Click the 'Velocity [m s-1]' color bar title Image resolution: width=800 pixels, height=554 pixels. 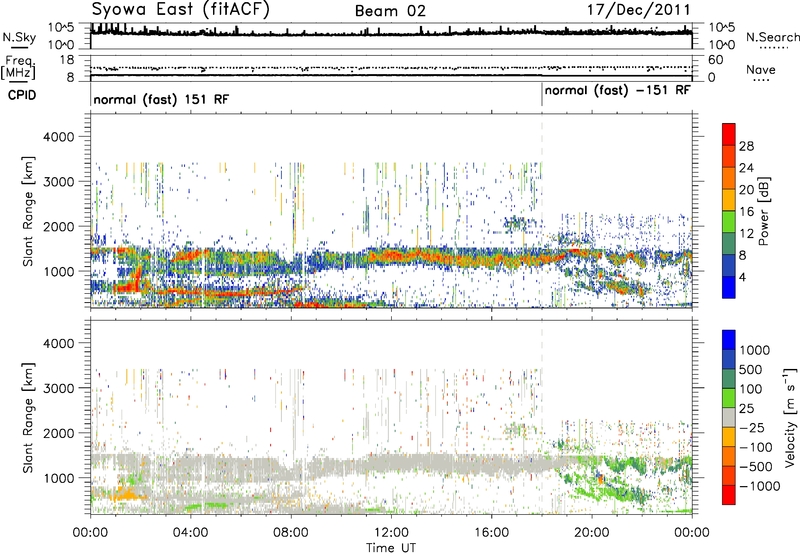point(790,417)
